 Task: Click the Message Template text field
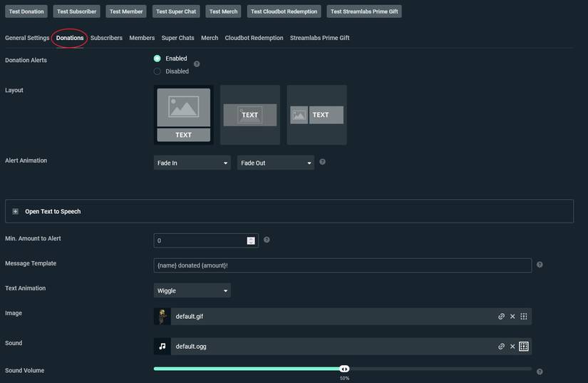[343, 265]
